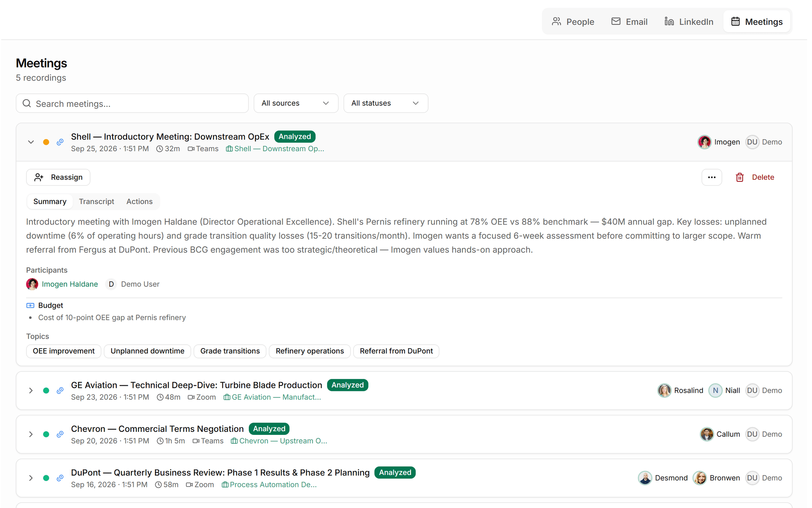Click the link icon on Shell meeting
The width and height of the screenshot is (812, 508).
pyautogui.click(x=60, y=142)
